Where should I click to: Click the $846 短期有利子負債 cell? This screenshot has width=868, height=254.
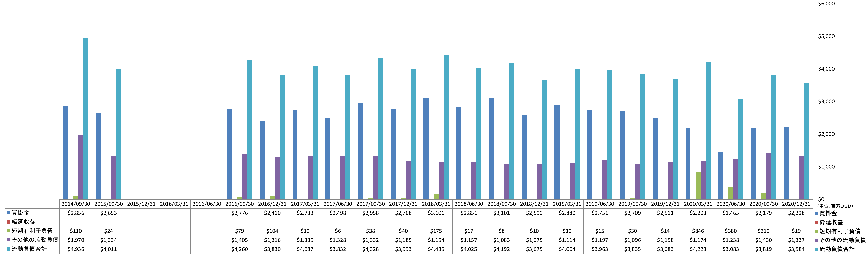[698, 231]
